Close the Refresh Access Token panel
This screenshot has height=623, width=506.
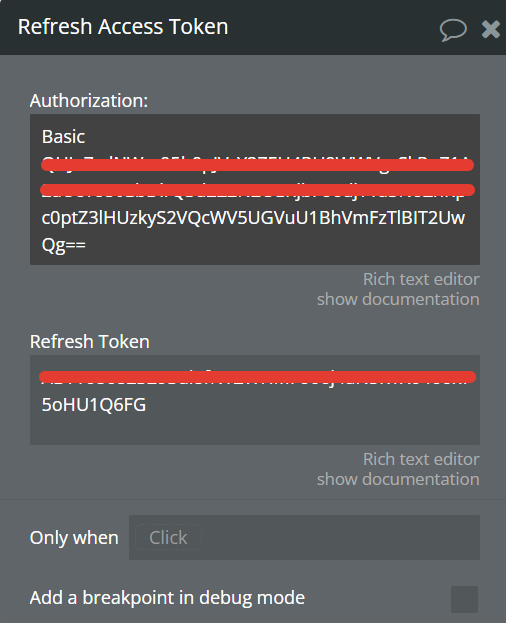(491, 29)
